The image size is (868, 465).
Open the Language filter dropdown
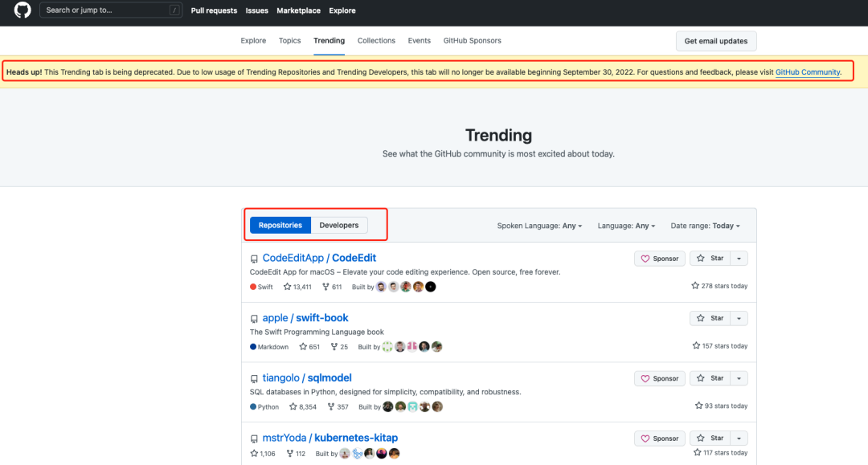[x=626, y=226]
